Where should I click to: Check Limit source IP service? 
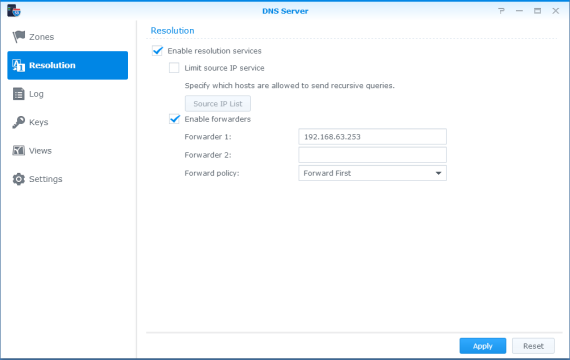coord(174,68)
